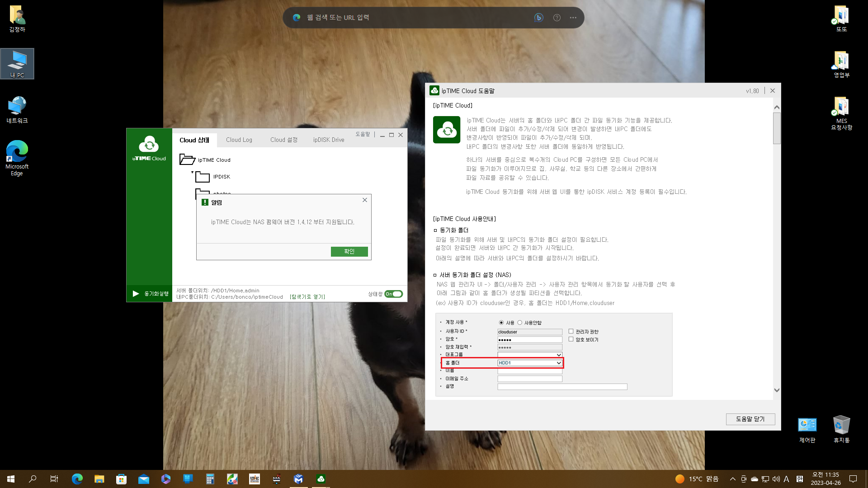This screenshot has height=488, width=868.
Task: Open the 제어판 control panel desktop icon
Action: pos(807,430)
